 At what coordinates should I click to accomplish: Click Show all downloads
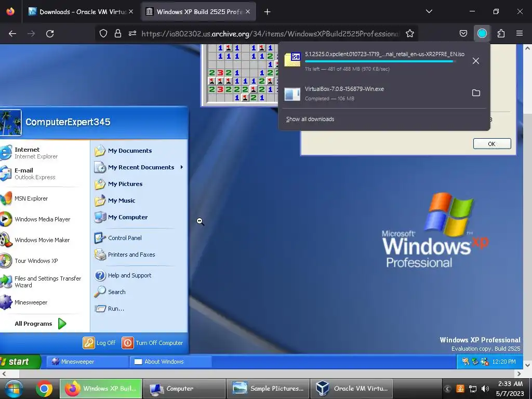click(310, 119)
